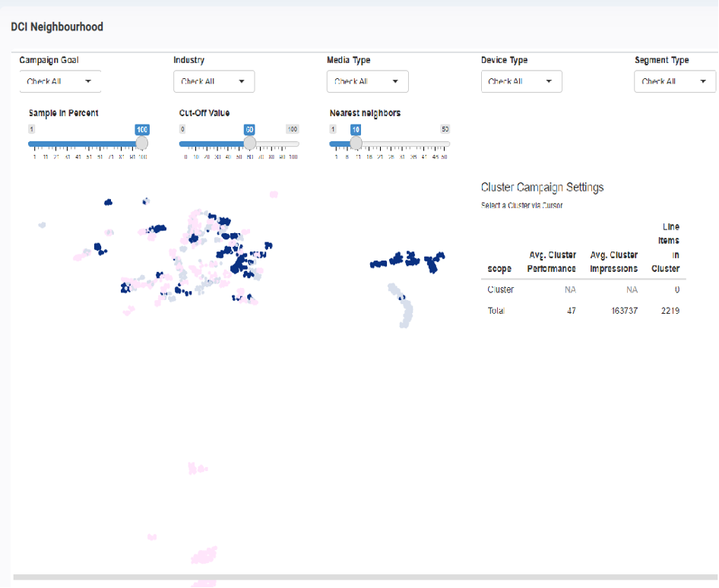Click the Avg. Cluster Performance column header
Viewport: 719px width, 588px height.
coord(551,261)
